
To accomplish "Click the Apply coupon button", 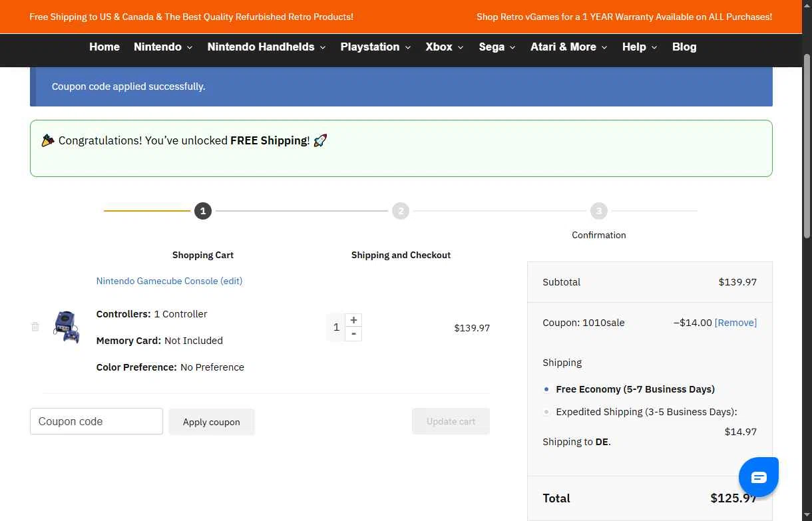I will pos(212,422).
